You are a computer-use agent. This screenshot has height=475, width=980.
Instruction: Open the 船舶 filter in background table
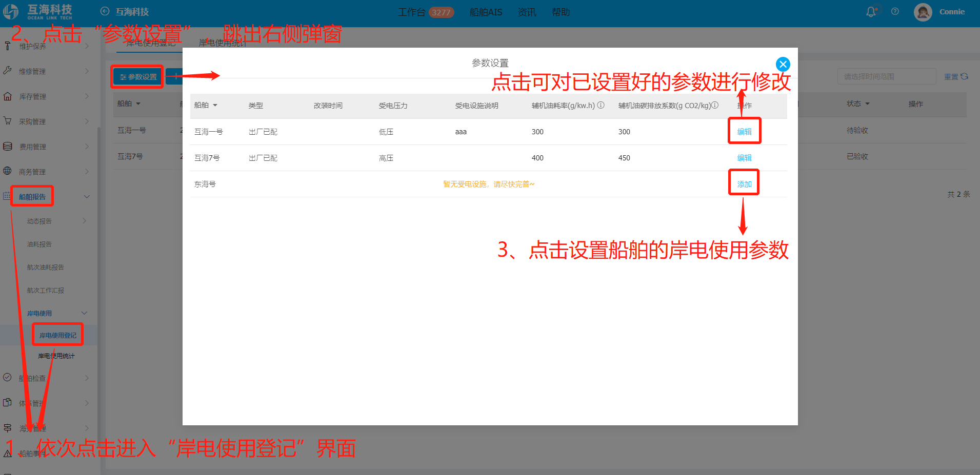coord(138,104)
